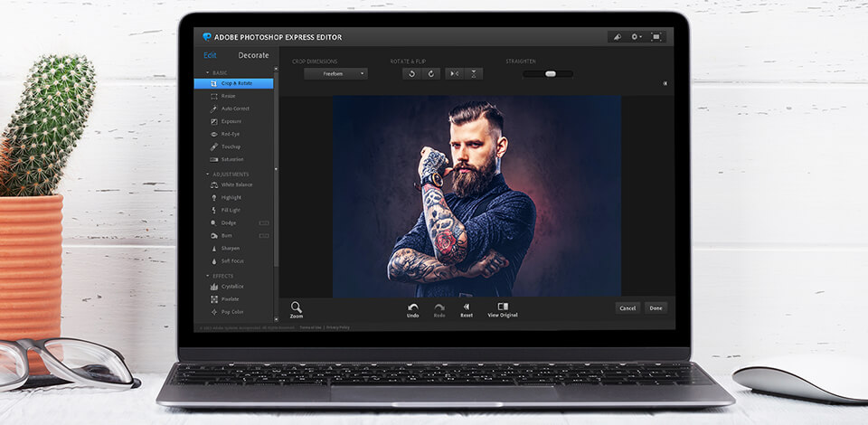This screenshot has height=425, width=868.
Task: Switch to the Decorate tab
Action: 253,55
